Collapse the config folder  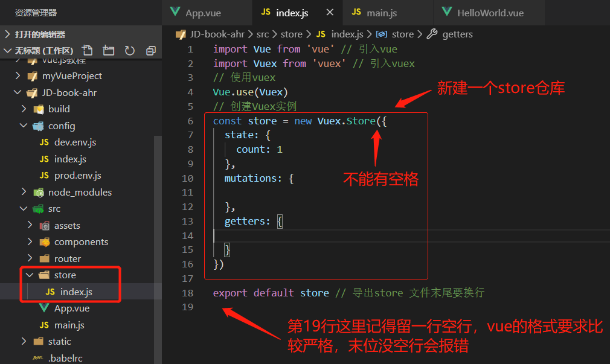point(24,126)
